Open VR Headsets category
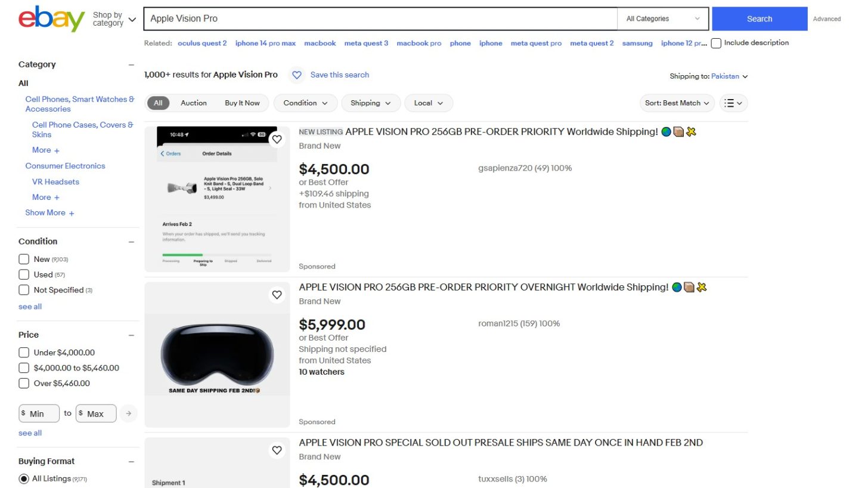This screenshot has height=488, width=868. pos(55,182)
